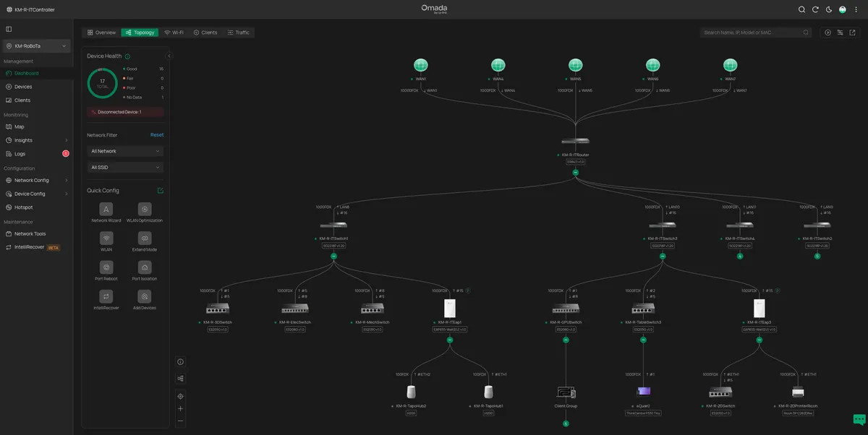Expand the Network Config menu

[36, 180]
